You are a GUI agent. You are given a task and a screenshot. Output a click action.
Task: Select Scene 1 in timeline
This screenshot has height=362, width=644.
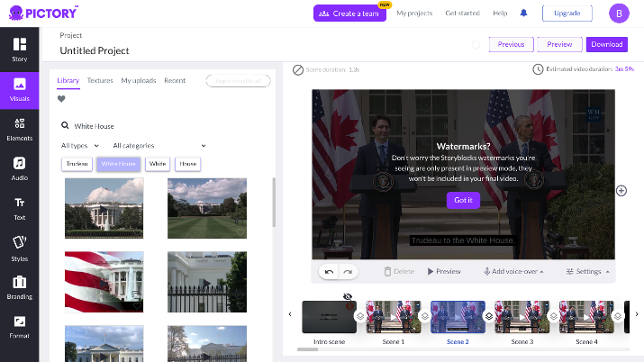coord(393,316)
